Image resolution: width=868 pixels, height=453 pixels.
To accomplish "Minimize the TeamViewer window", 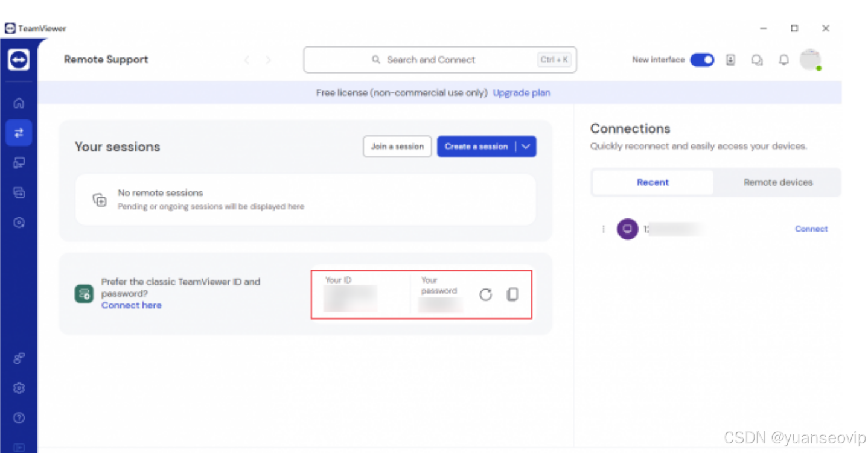I will [x=764, y=28].
